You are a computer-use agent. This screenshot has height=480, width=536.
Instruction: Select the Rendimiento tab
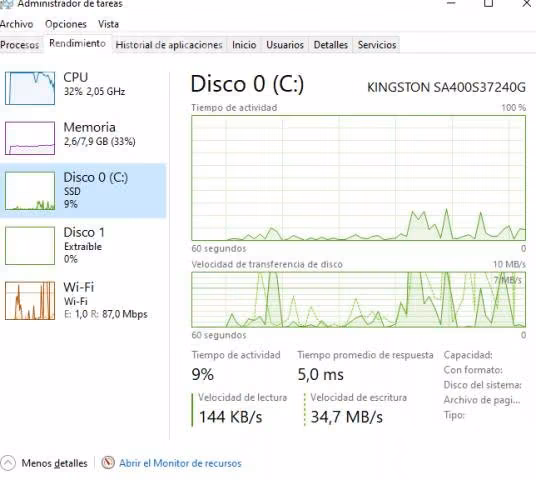(x=77, y=43)
